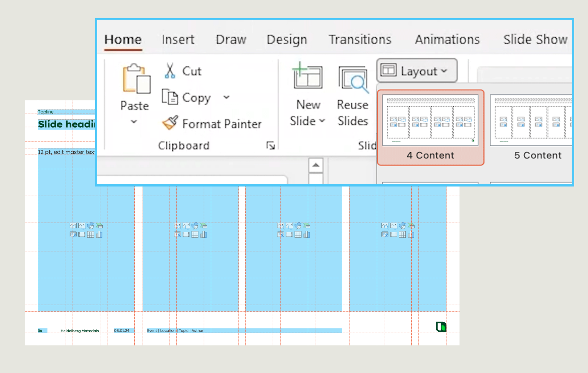Open the Draw tab
This screenshot has height=373, width=588.
[231, 40]
